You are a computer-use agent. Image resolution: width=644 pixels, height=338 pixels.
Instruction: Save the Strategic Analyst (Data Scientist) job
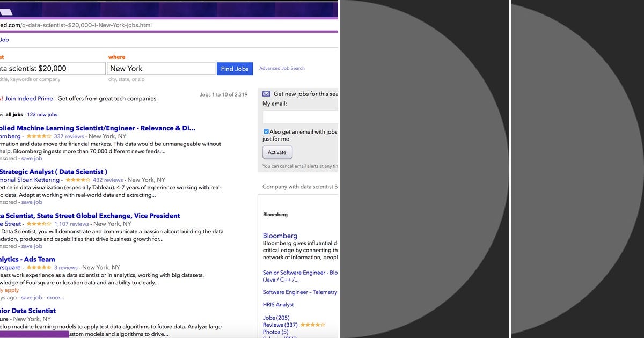point(32,202)
